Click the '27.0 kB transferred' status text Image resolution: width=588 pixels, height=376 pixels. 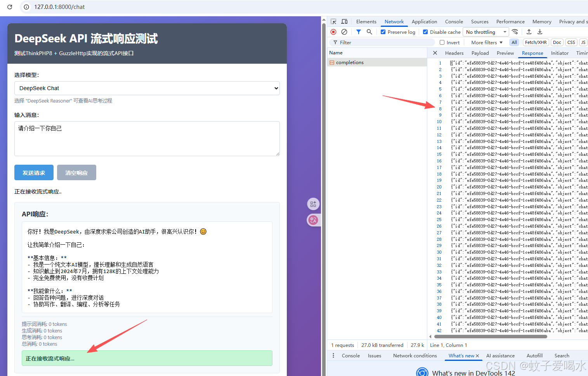(x=382, y=345)
